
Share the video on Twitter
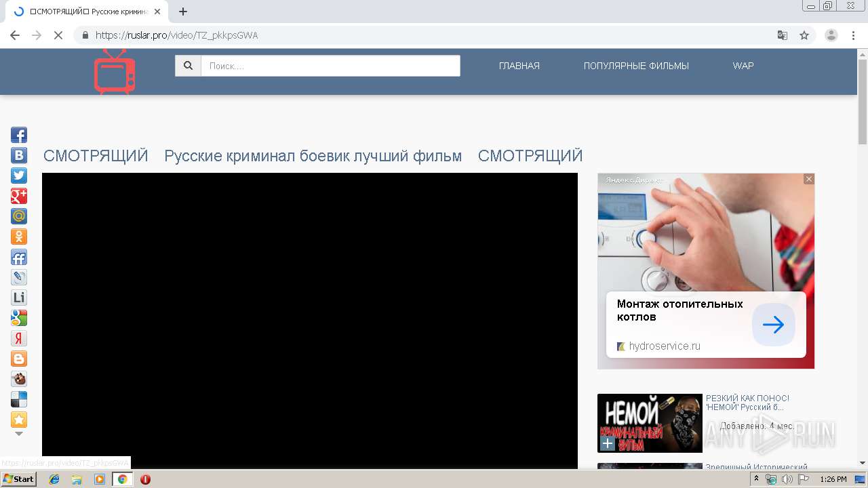pyautogui.click(x=19, y=176)
